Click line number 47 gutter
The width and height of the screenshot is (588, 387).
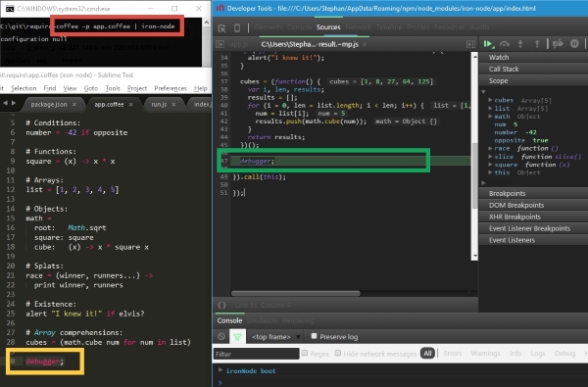223,161
